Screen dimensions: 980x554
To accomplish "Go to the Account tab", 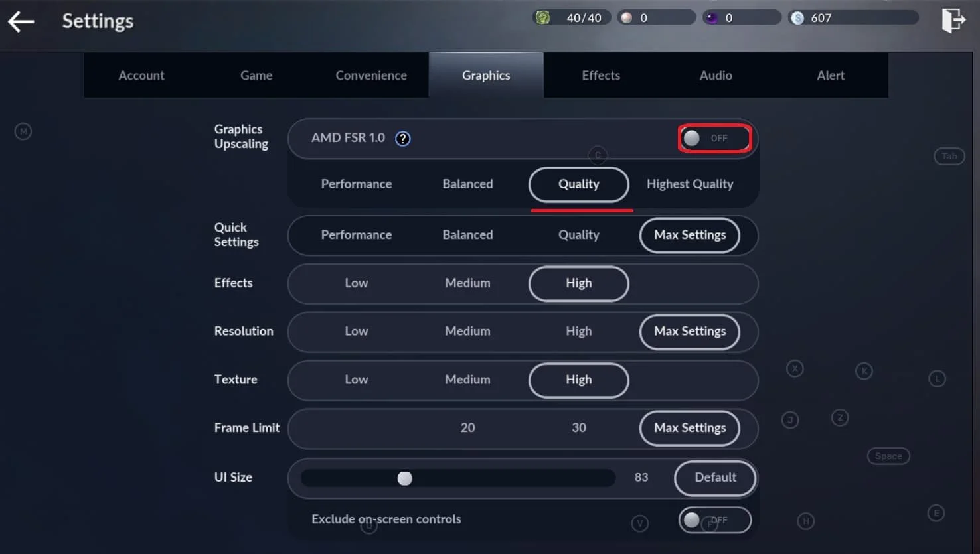I will pos(141,75).
